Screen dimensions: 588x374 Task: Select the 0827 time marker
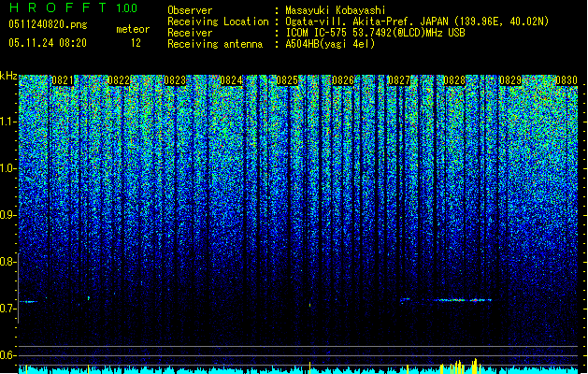[399, 80]
